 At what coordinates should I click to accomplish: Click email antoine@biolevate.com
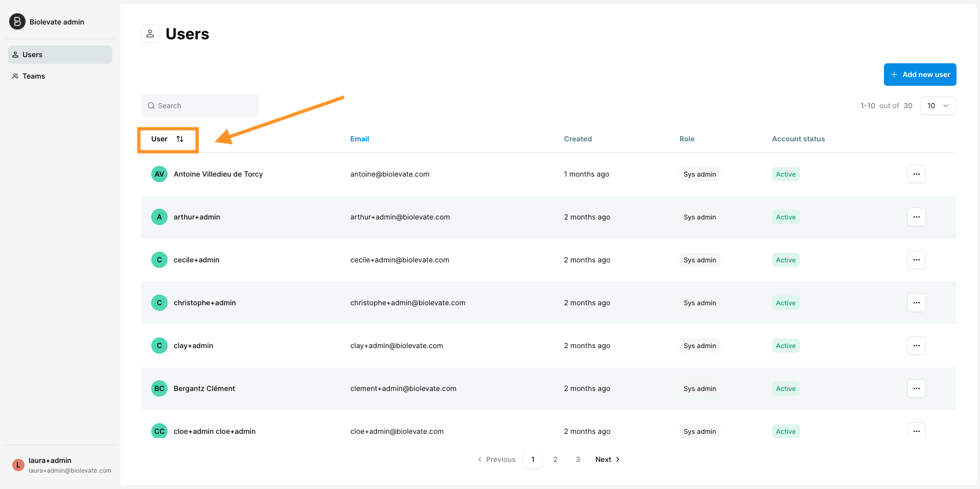click(390, 174)
